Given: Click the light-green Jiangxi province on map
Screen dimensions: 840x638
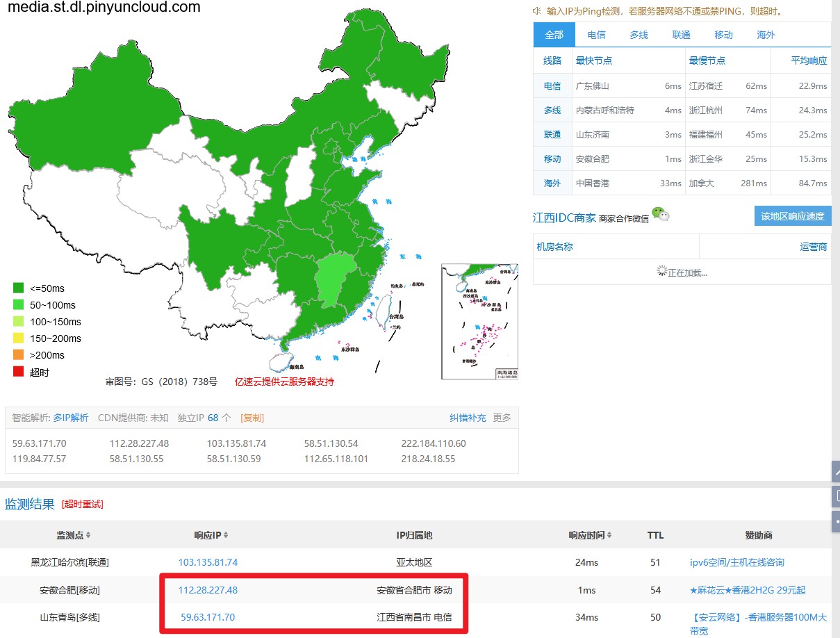Looking at the screenshot, I should [336, 280].
